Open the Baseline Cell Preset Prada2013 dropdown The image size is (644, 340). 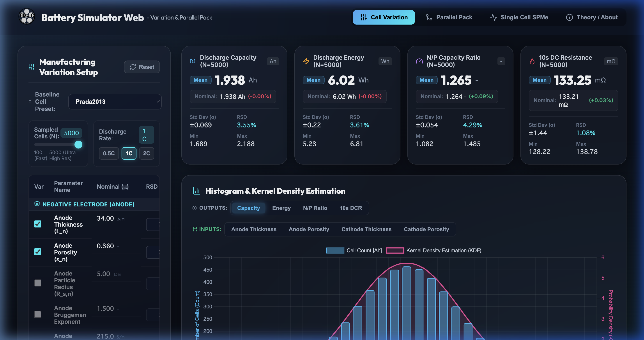(115, 102)
